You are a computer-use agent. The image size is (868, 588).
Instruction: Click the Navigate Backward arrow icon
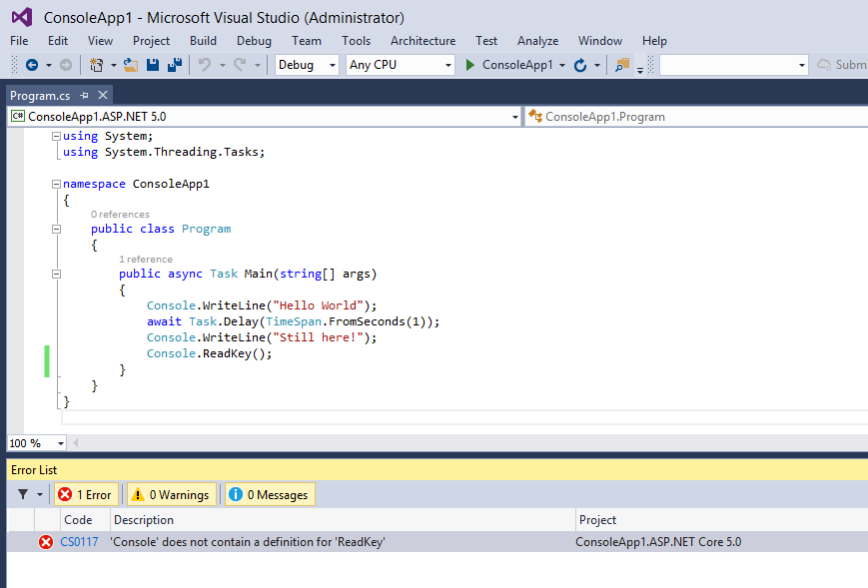pos(32,65)
